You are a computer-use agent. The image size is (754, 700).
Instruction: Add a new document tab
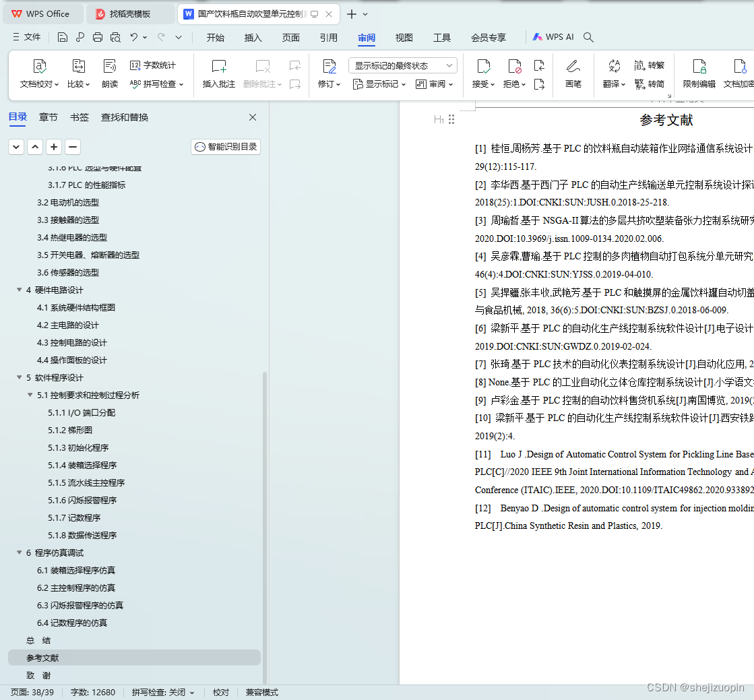point(352,14)
